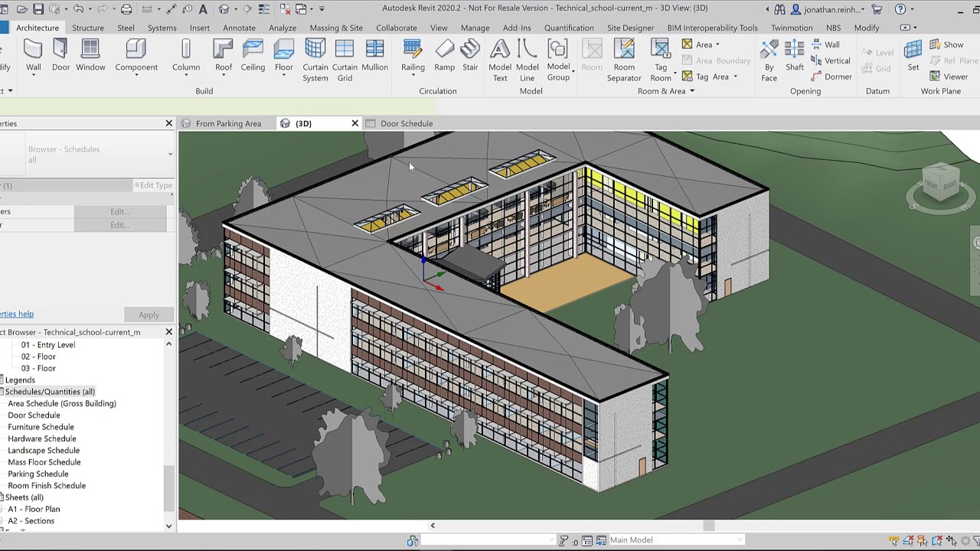Viewport: 980px width, 551px height.
Task: Choose the Stair tool
Action: coord(470,56)
